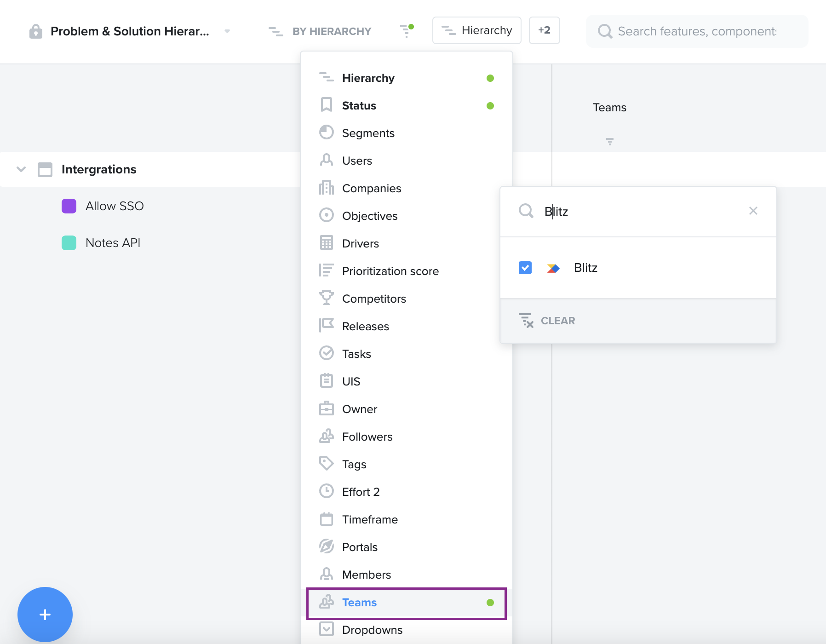Click the purple Allow SSO color swatch
Image resolution: width=826 pixels, height=644 pixels.
[69, 206]
